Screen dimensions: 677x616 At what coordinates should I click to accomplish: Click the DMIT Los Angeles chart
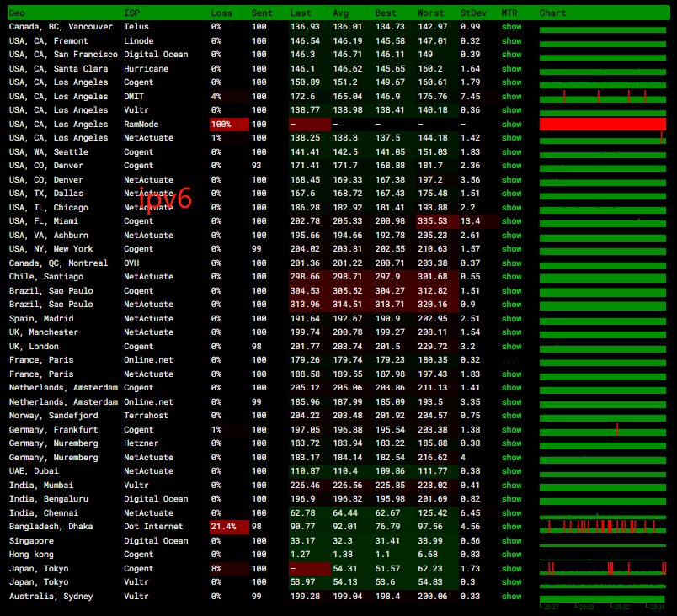click(603, 97)
